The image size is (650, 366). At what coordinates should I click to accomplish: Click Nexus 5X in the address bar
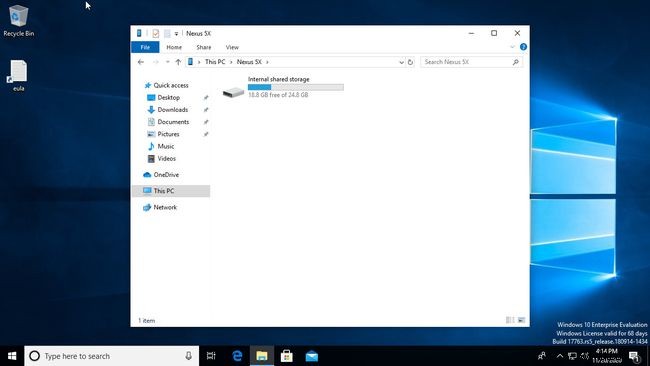(249, 62)
